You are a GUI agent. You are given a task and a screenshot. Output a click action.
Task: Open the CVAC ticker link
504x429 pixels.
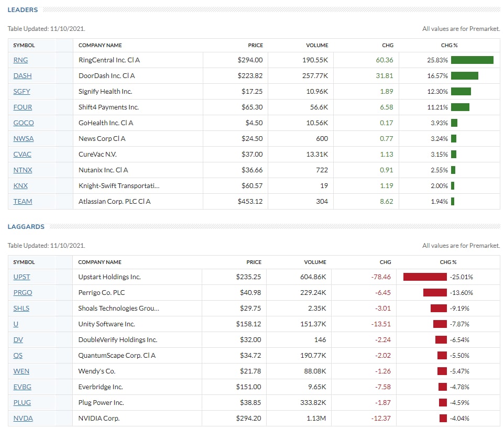pyautogui.click(x=22, y=155)
